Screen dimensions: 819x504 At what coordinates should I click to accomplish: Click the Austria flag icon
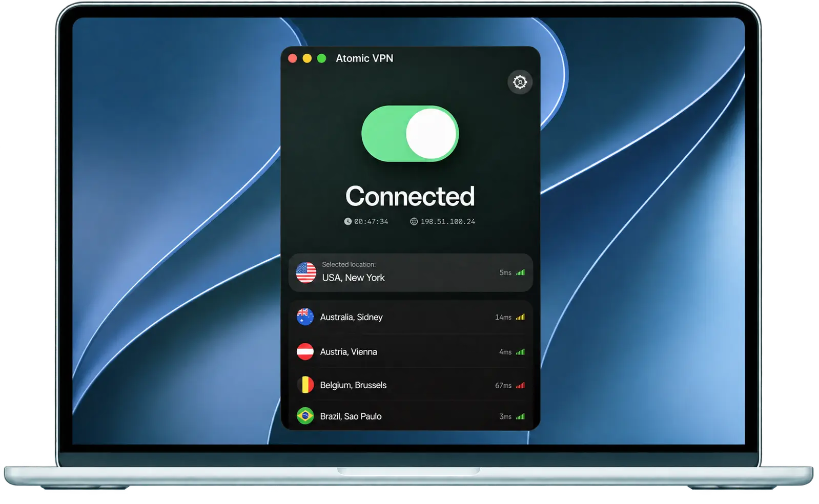305,352
